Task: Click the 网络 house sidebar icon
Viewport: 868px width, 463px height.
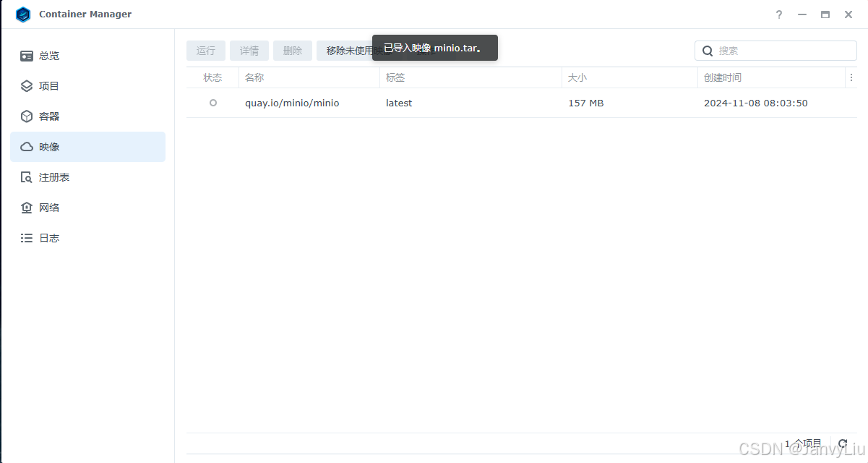Action: point(27,208)
